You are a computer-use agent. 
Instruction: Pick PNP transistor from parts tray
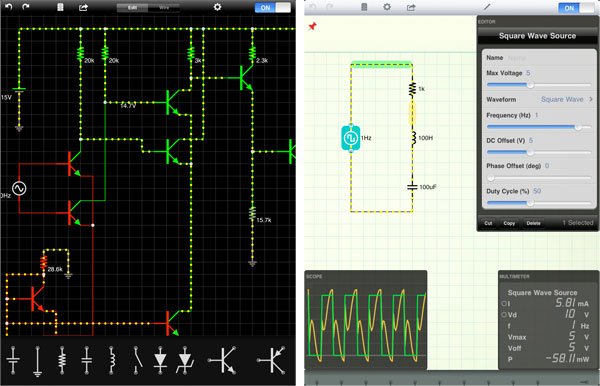tap(272, 360)
